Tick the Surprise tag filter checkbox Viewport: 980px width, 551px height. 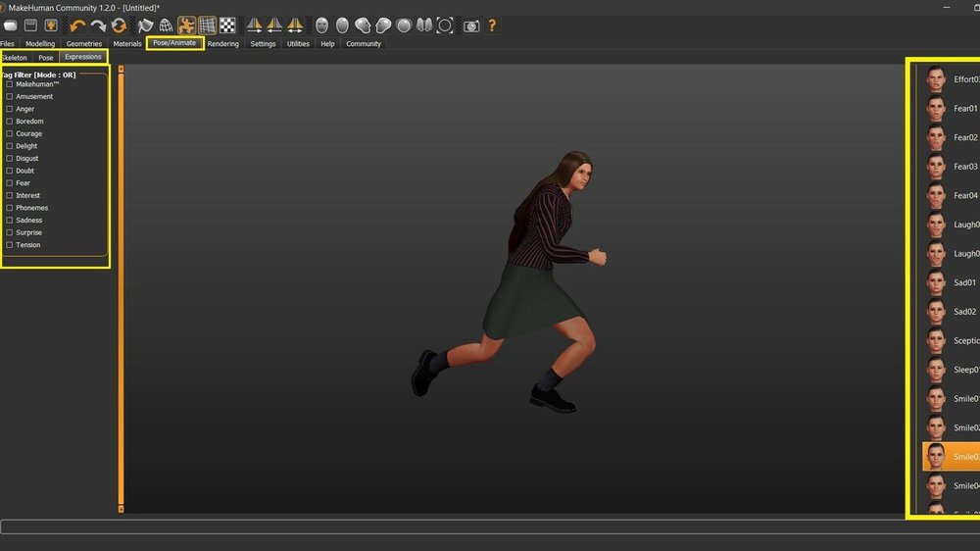point(10,233)
